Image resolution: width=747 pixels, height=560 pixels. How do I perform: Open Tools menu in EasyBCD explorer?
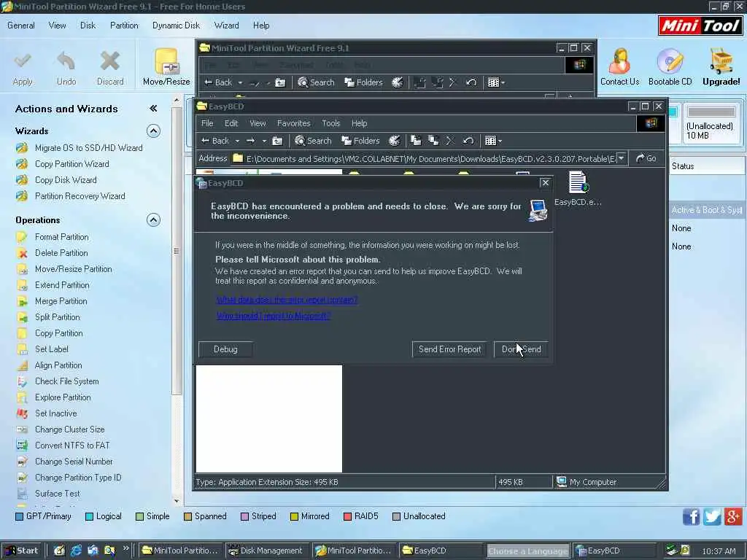[x=330, y=123]
